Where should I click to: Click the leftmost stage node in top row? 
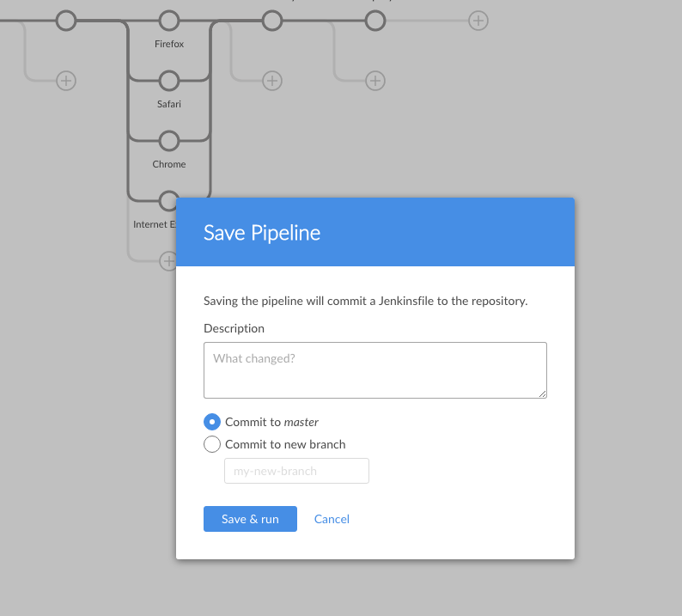click(x=66, y=21)
